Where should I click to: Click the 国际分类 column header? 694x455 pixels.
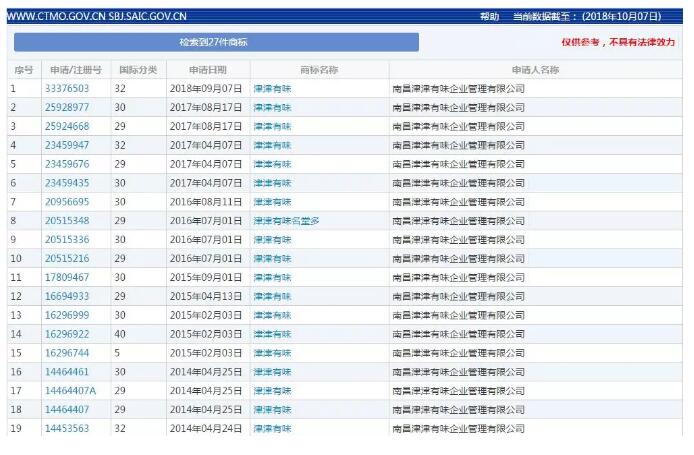tap(138, 70)
